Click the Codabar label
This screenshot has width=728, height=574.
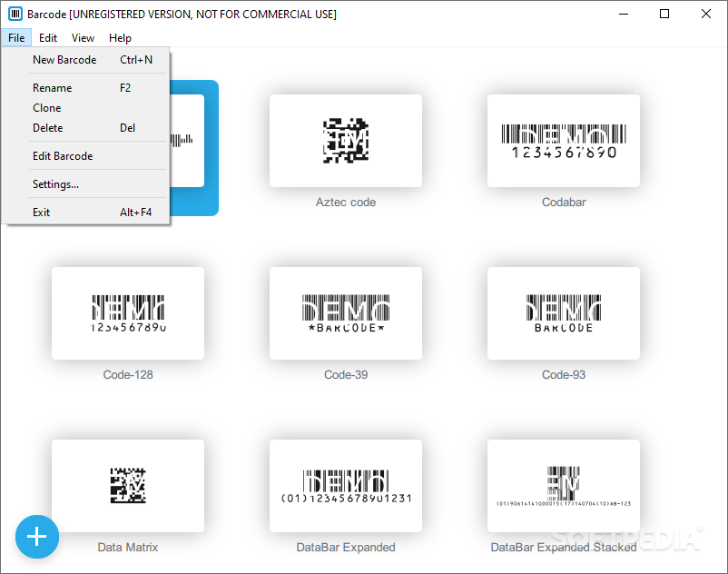click(564, 202)
